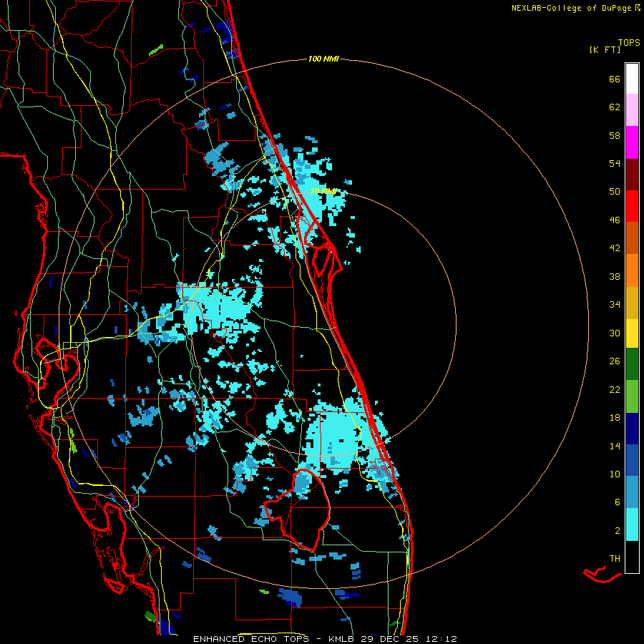644x644 pixels.
Task: Click the "12:12" timestamp text
Action: click(441, 639)
